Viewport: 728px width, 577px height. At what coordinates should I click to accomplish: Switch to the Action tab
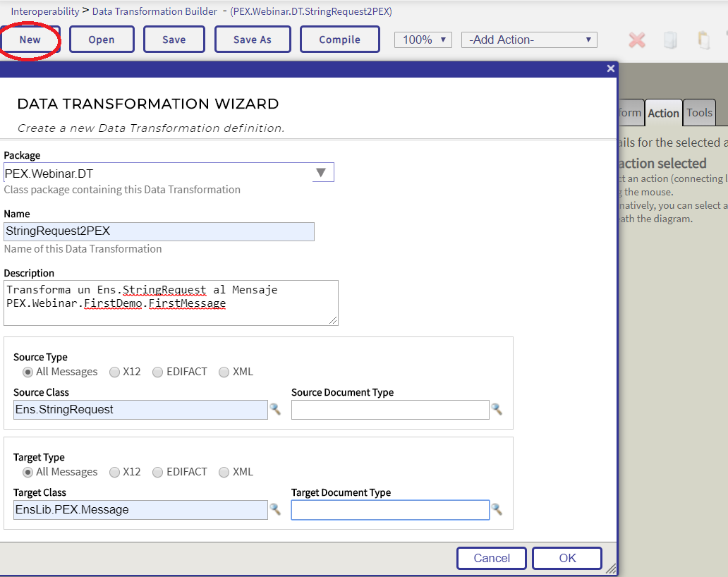(663, 113)
